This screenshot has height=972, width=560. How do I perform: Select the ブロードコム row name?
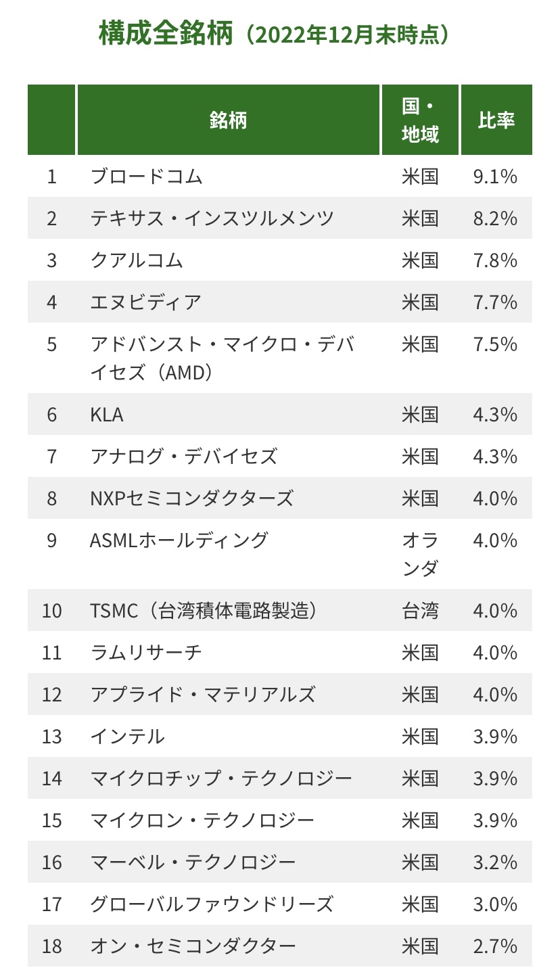pyautogui.click(x=147, y=177)
